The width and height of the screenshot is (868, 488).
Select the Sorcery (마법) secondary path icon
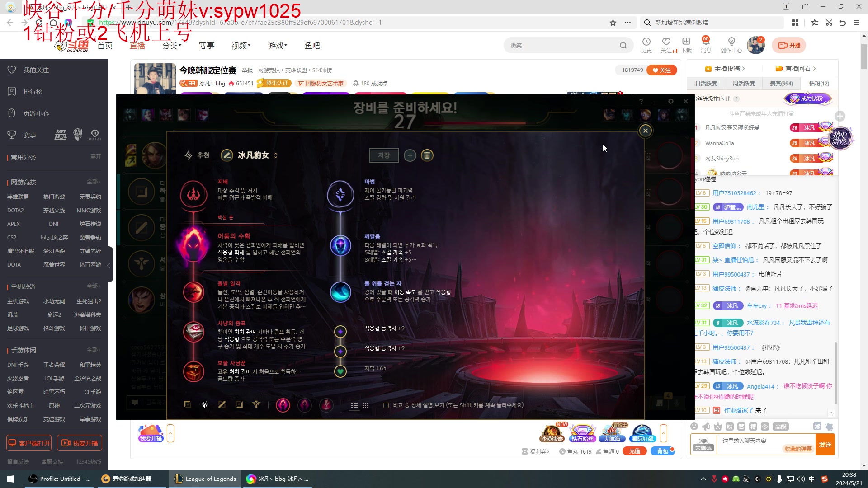pos(340,194)
